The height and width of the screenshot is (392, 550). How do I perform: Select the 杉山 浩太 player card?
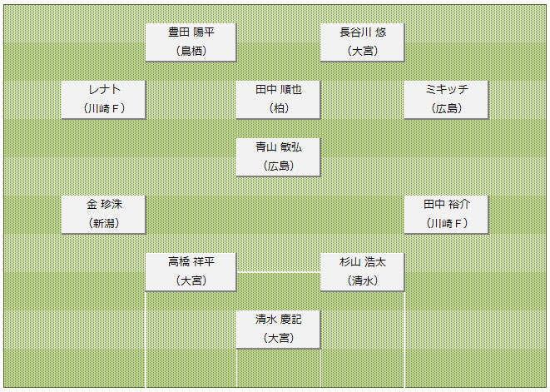[362, 271]
